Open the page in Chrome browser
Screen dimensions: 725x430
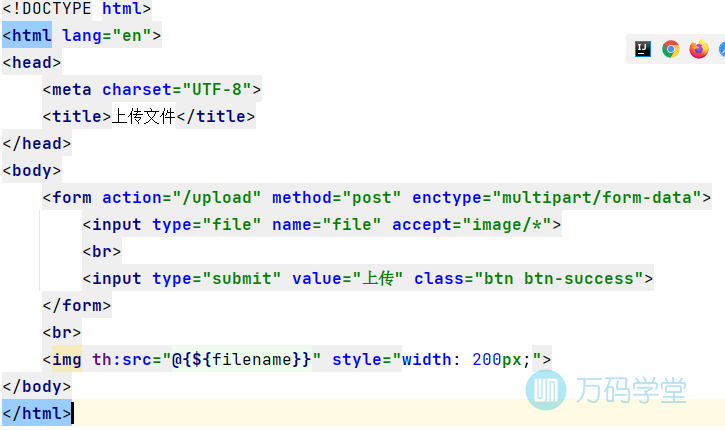click(671, 49)
